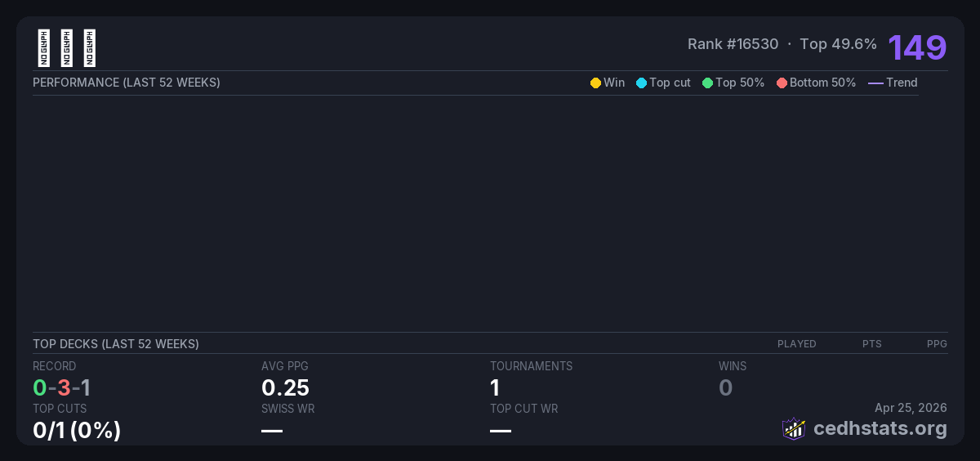Select the Performance (Last 52 Weeks) heading

[x=127, y=83]
